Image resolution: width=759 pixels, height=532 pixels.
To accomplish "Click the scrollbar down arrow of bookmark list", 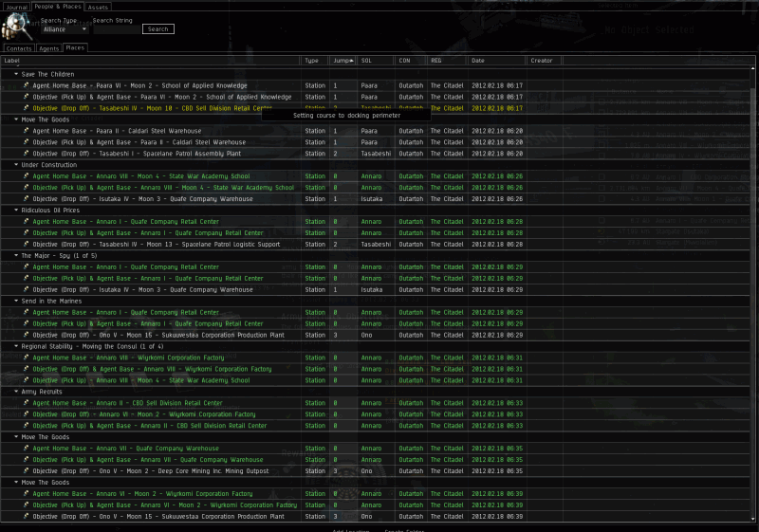I will pyautogui.click(x=752, y=520).
